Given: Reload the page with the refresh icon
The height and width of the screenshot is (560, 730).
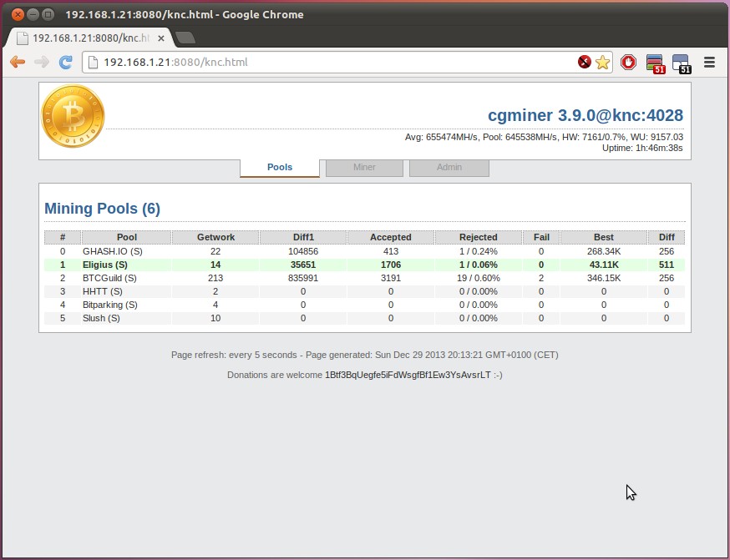Looking at the screenshot, I should click(x=66, y=62).
